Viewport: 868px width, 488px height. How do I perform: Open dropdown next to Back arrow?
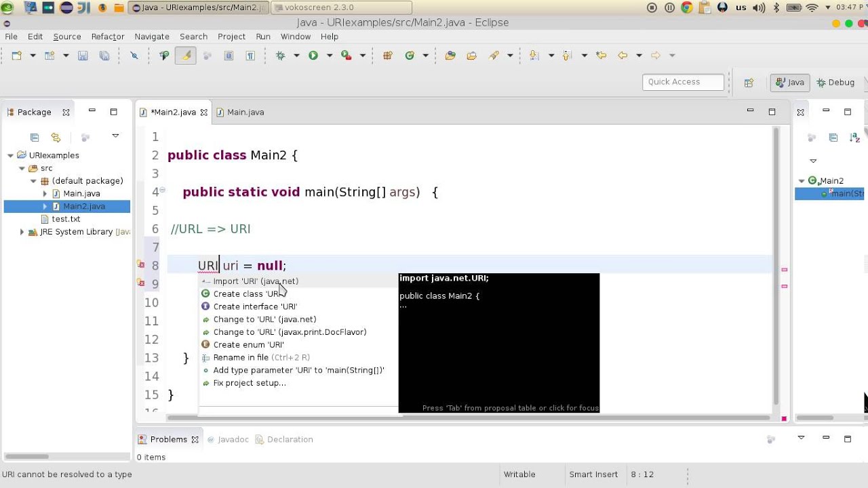click(639, 56)
